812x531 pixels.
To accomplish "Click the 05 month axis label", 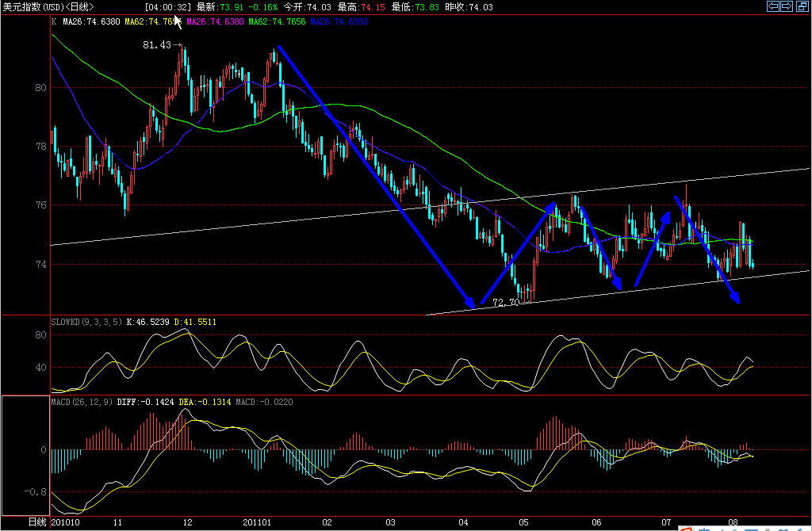I will 524,523.
